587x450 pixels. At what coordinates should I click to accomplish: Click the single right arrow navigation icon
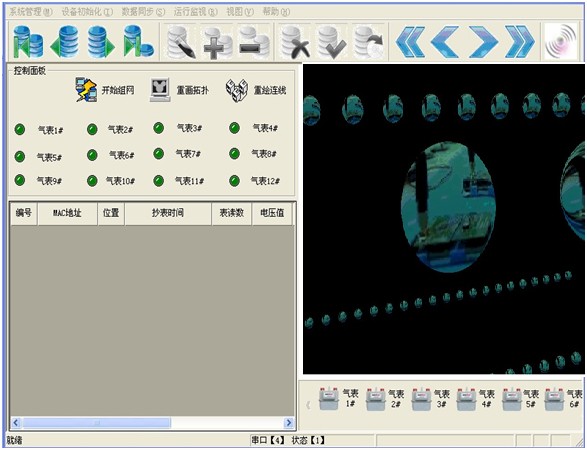[x=483, y=41]
